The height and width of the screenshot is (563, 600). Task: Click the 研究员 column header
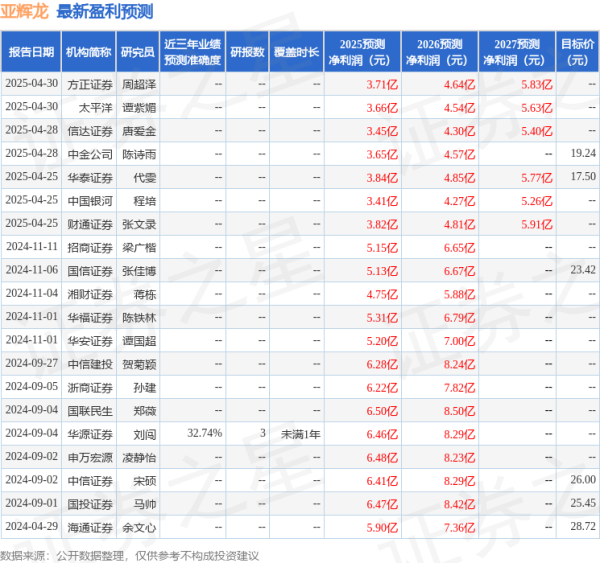[x=137, y=52]
